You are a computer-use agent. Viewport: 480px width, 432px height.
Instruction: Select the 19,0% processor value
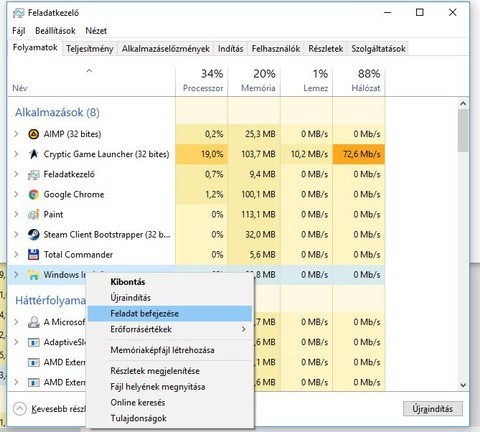[x=202, y=154]
